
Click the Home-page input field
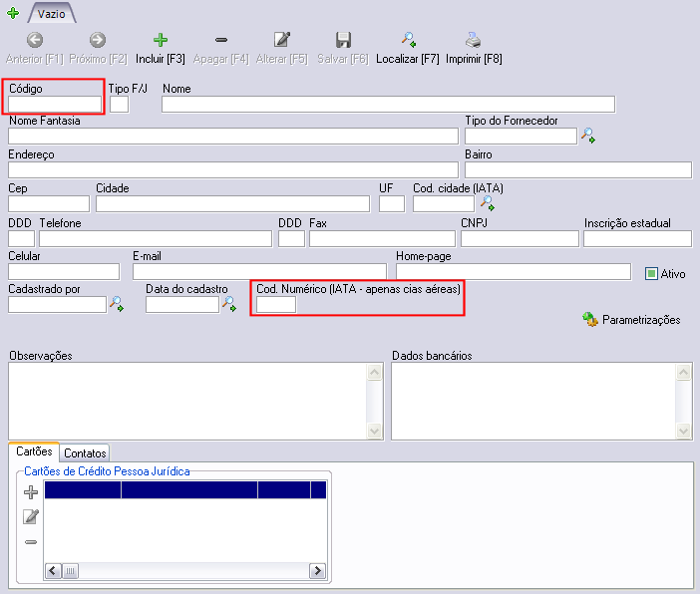click(514, 271)
